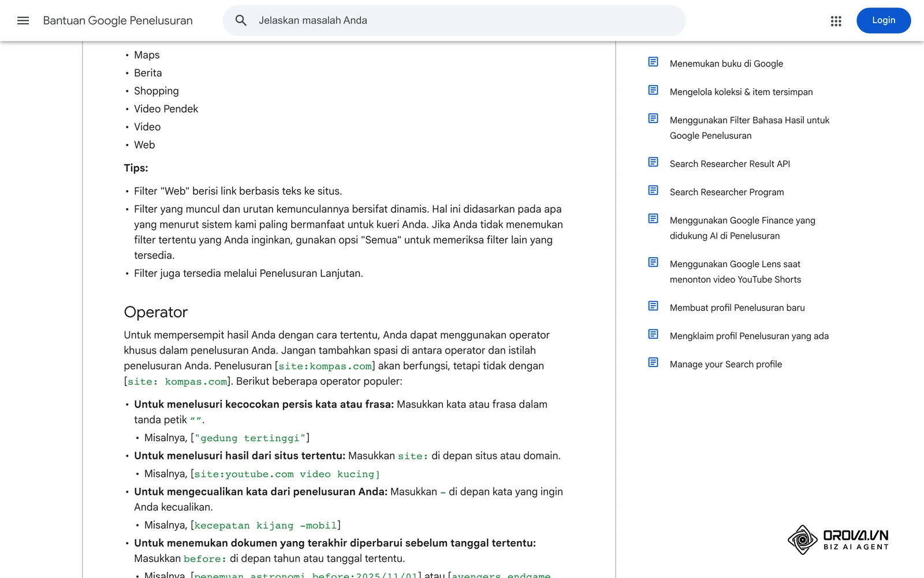
Task: Click article icon beside Menggunakan Google Lens
Action: [x=653, y=262]
